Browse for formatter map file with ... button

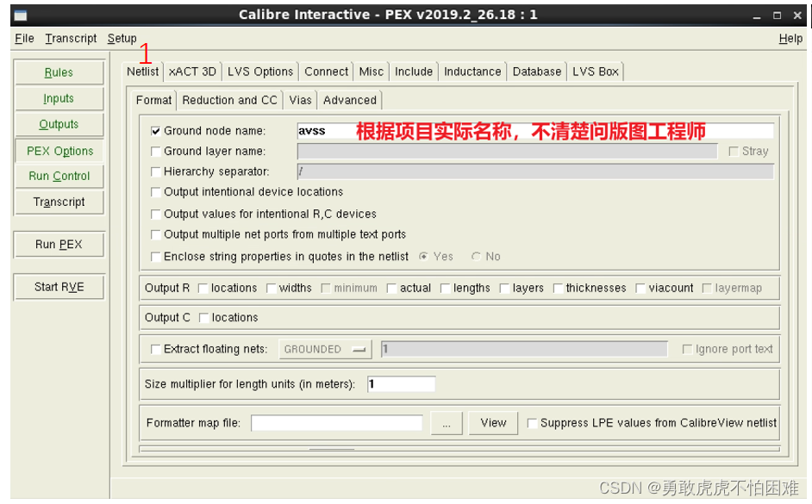point(447,423)
